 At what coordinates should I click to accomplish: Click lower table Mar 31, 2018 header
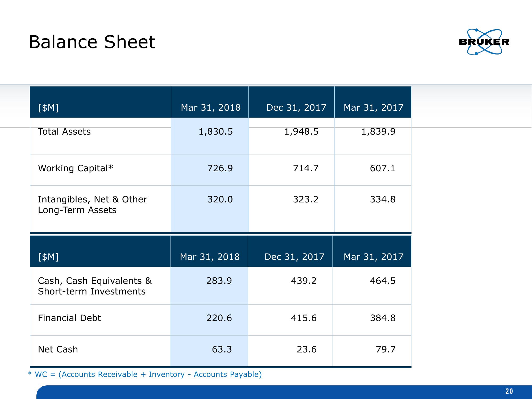(210, 257)
